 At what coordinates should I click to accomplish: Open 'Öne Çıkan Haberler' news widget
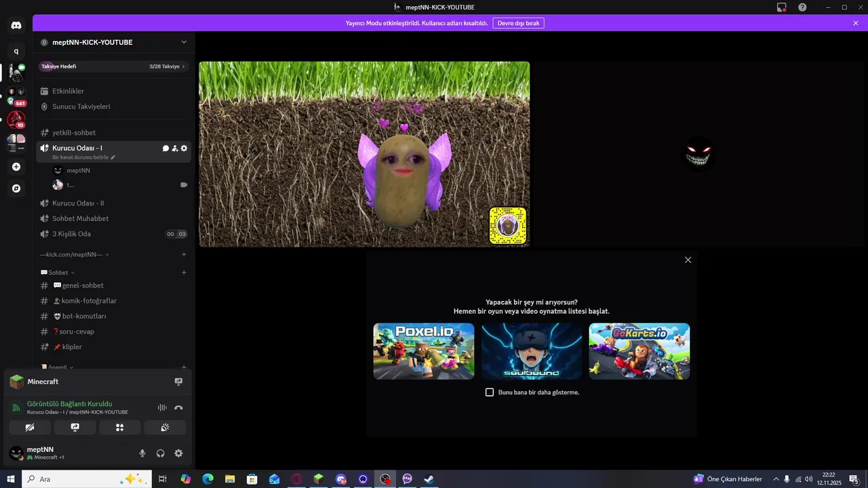point(728,479)
